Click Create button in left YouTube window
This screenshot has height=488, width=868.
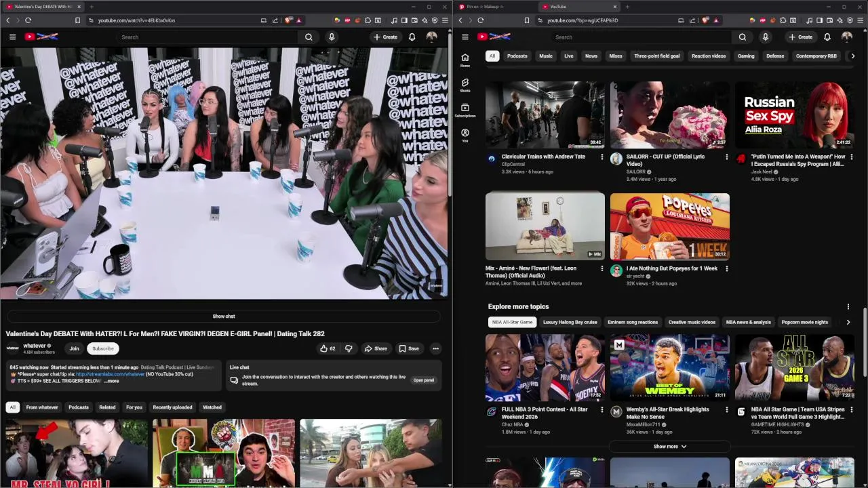click(385, 37)
